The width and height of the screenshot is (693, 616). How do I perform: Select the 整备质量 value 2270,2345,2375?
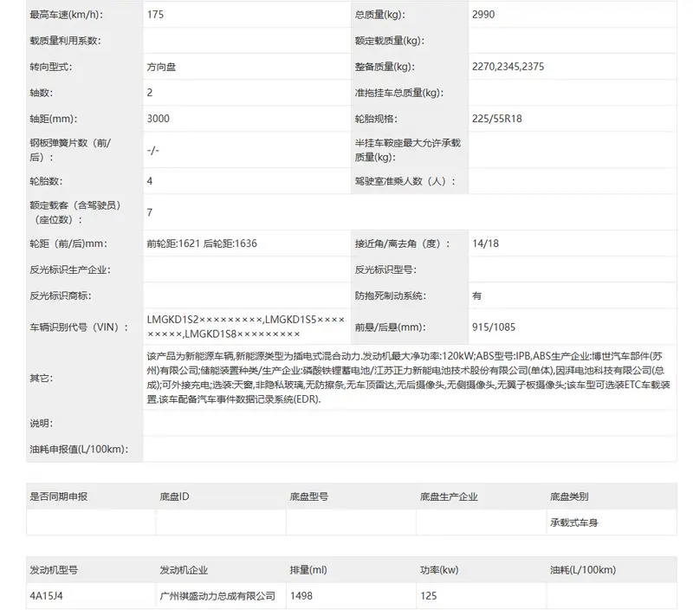(x=508, y=67)
